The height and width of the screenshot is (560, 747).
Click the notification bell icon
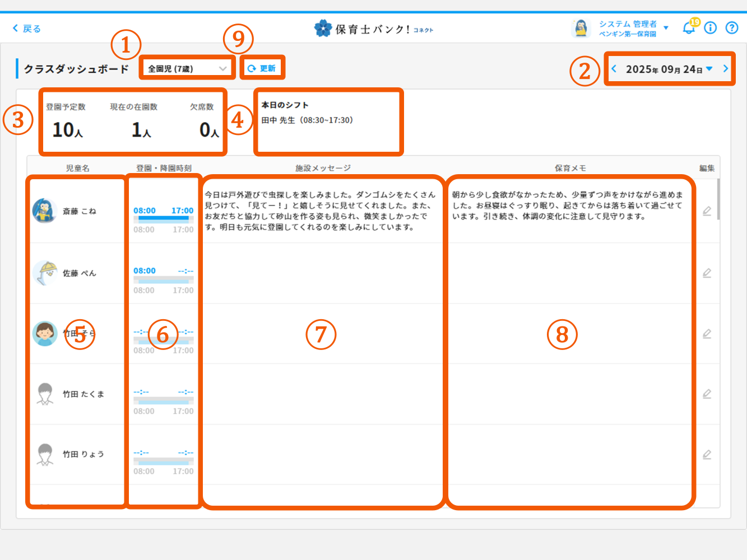pyautogui.click(x=688, y=28)
